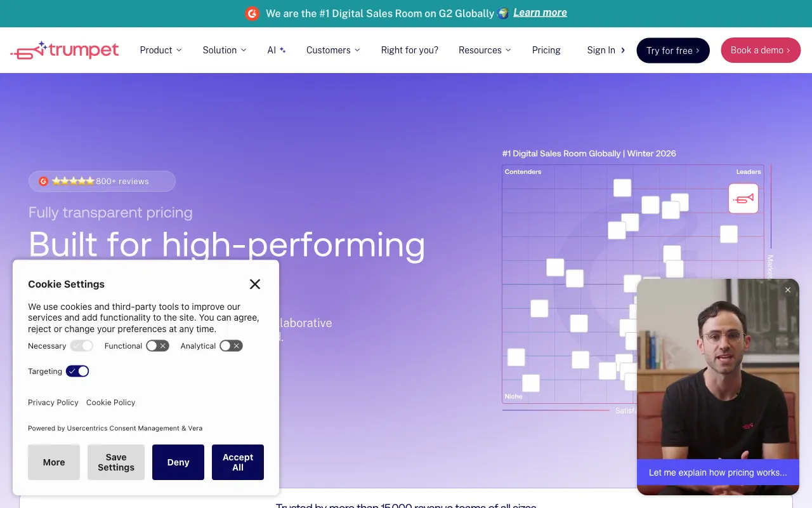
Task: Click G2 icon in 800+ reviews badge
Action: coord(43,181)
